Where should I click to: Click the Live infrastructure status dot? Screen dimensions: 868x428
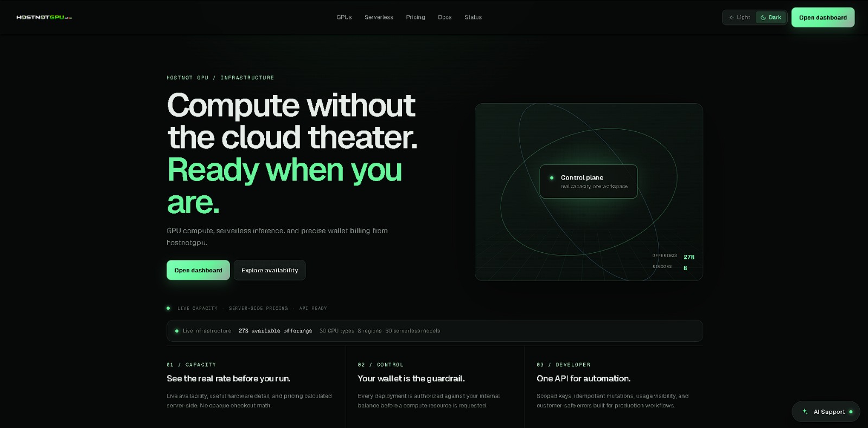point(177,331)
